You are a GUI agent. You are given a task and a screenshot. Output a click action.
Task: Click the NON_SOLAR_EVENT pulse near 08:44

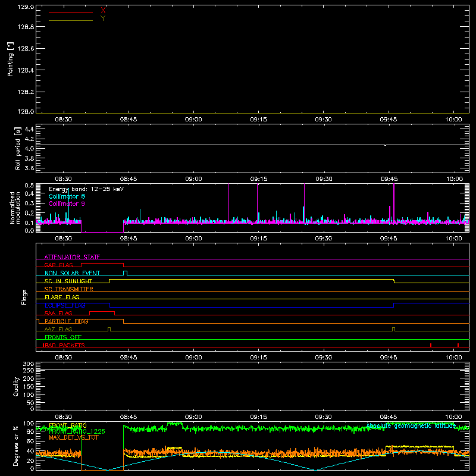point(125,273)
